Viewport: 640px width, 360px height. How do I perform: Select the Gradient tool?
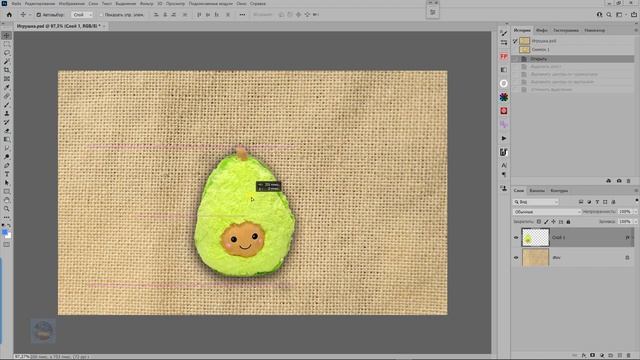click(x=7, y=140)
